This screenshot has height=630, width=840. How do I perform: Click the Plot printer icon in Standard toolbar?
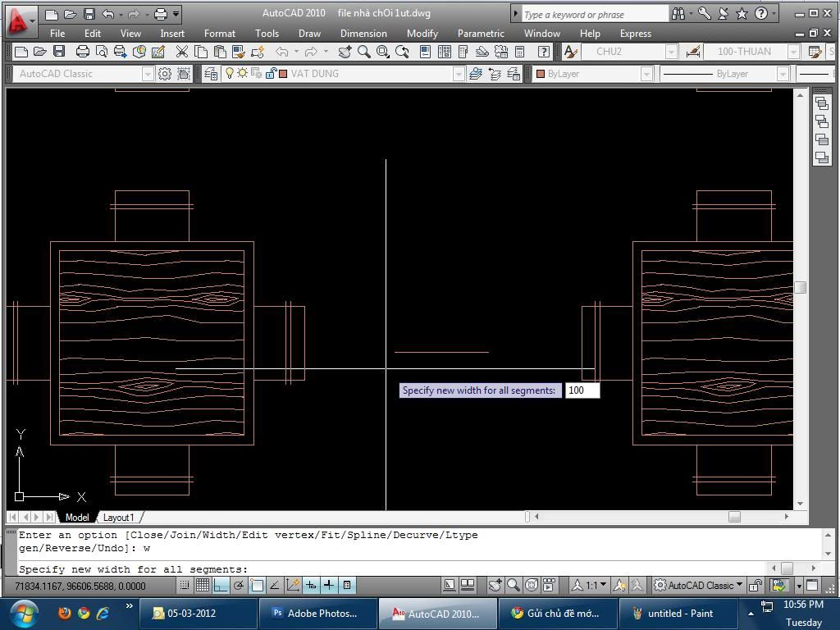(x=83, y=52)
